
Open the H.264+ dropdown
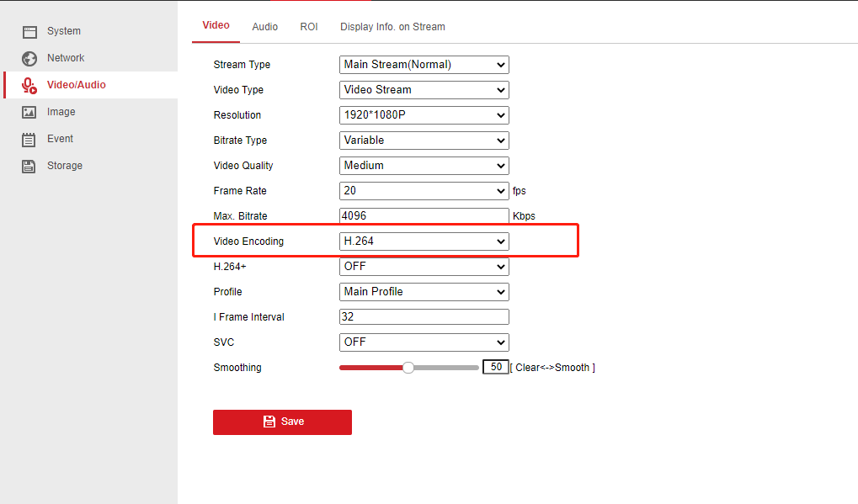424,266
